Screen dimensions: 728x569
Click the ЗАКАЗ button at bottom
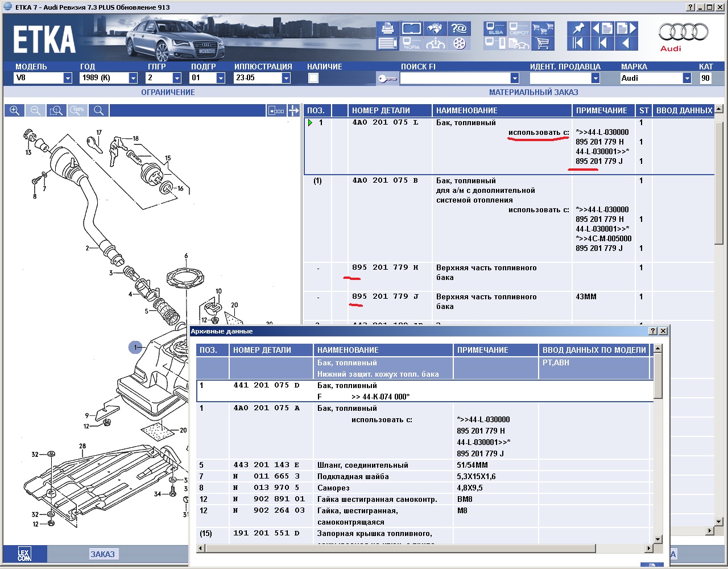(x=102, y=554)
